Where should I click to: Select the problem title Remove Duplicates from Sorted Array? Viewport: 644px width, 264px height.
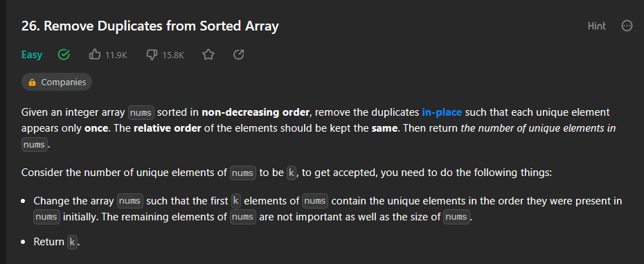[x=150, y=26]
